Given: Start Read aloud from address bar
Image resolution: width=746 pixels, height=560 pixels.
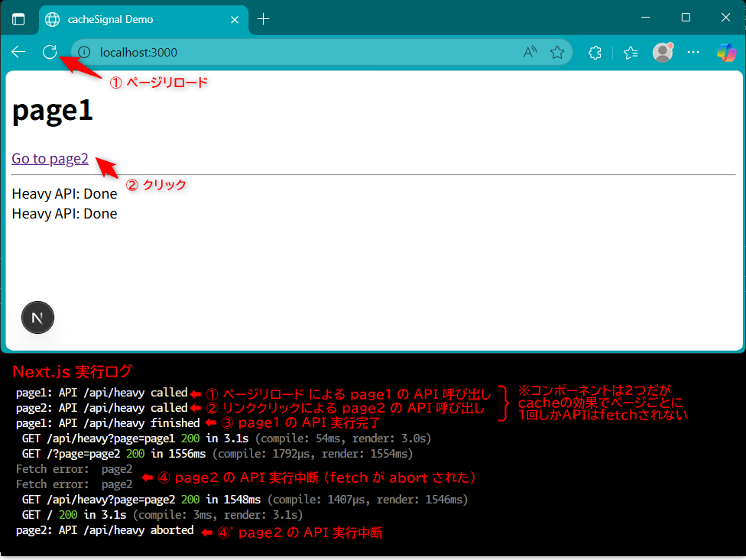Looking at the screenshot, I should pyautogui.click(x=530, y=52).
